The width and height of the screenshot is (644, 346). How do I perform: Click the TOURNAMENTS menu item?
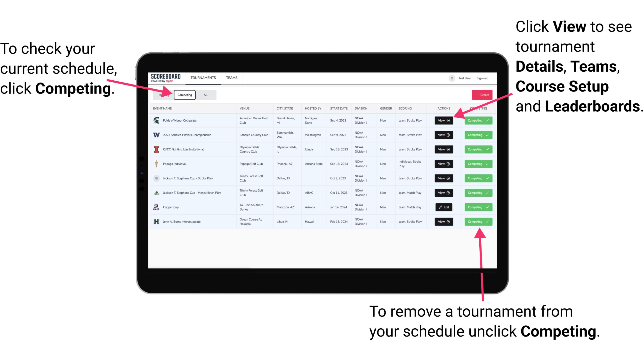pos(203,77)
